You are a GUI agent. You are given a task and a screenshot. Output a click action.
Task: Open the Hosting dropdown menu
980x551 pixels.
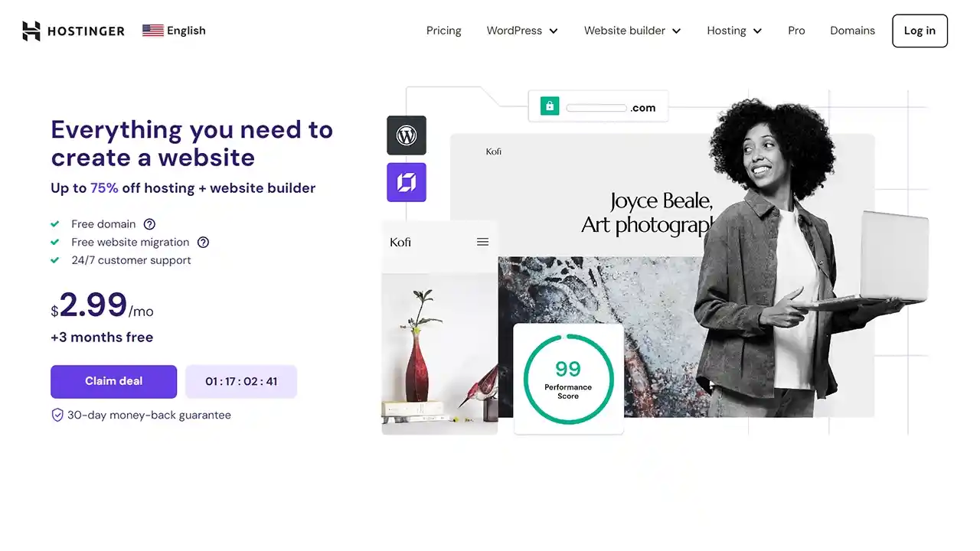click(x=733, y=31)
